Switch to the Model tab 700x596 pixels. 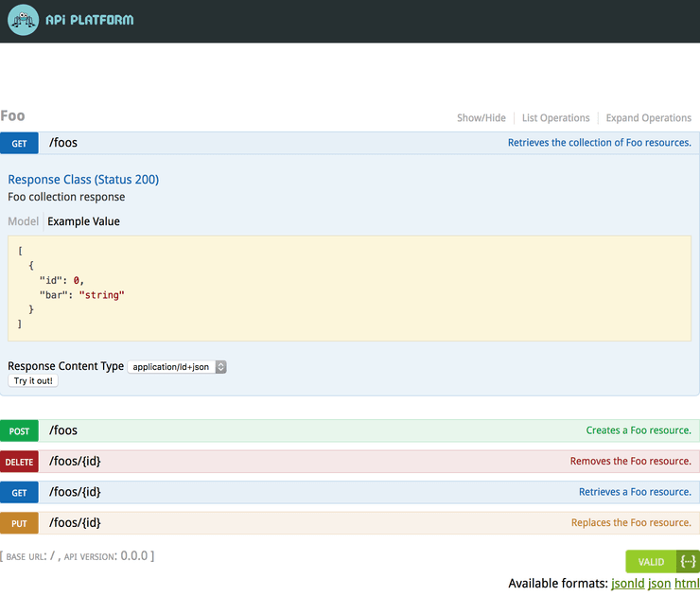click(24, 221)
